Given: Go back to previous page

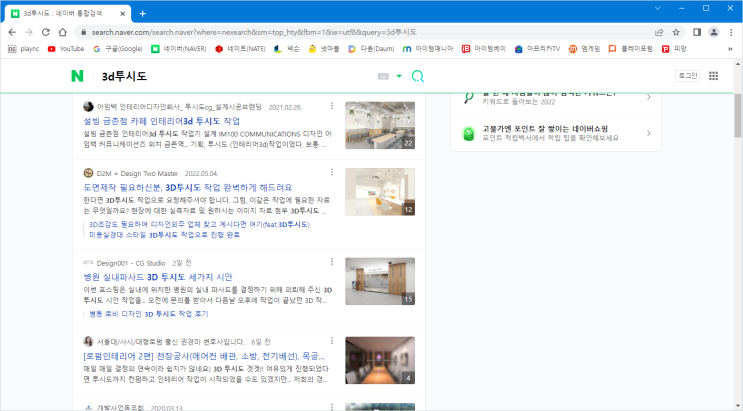Looking at the screenshot, I should [x=12, y=32].
